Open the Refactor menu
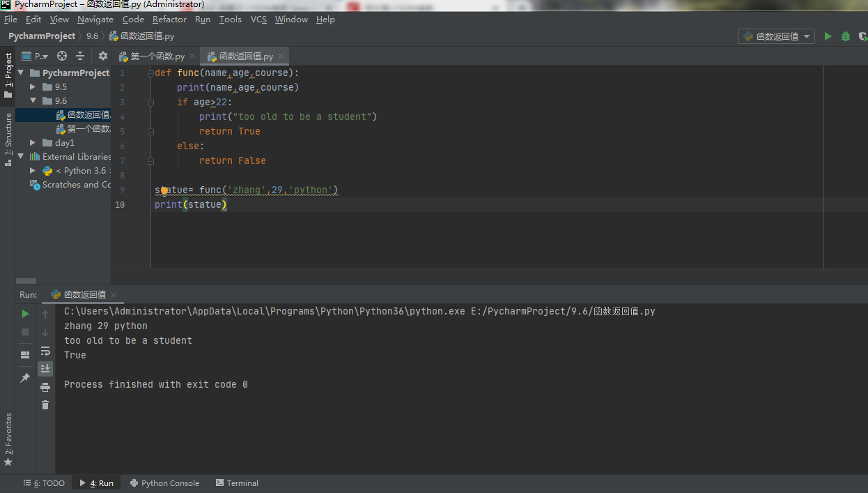 point(169,20)
